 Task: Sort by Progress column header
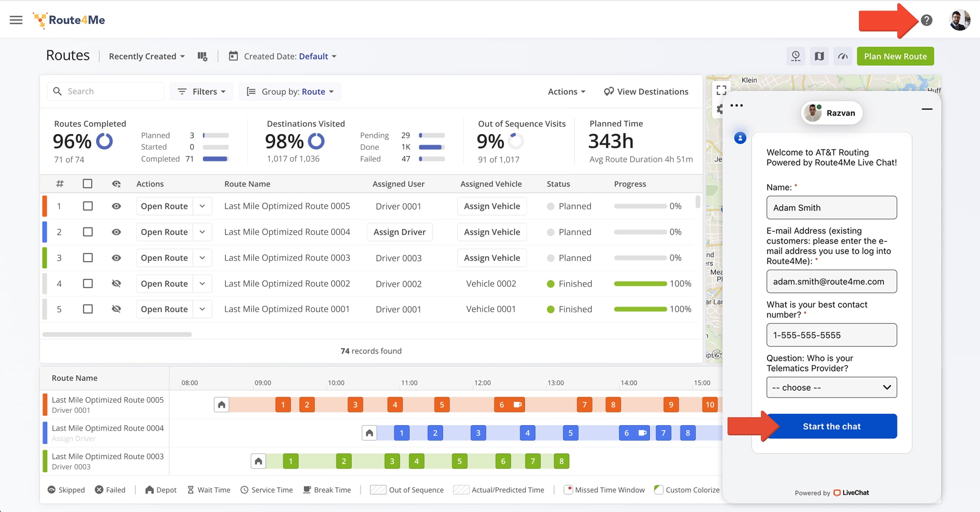630,184
